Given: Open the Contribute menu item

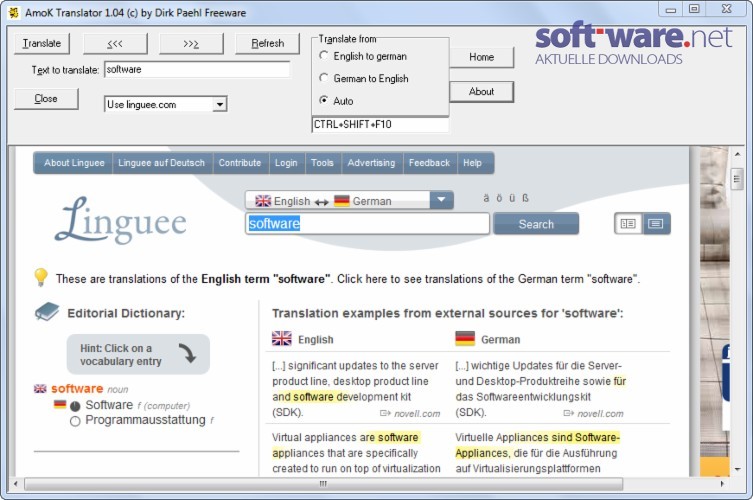Looking at the screenshot, I should coord(240,163).
